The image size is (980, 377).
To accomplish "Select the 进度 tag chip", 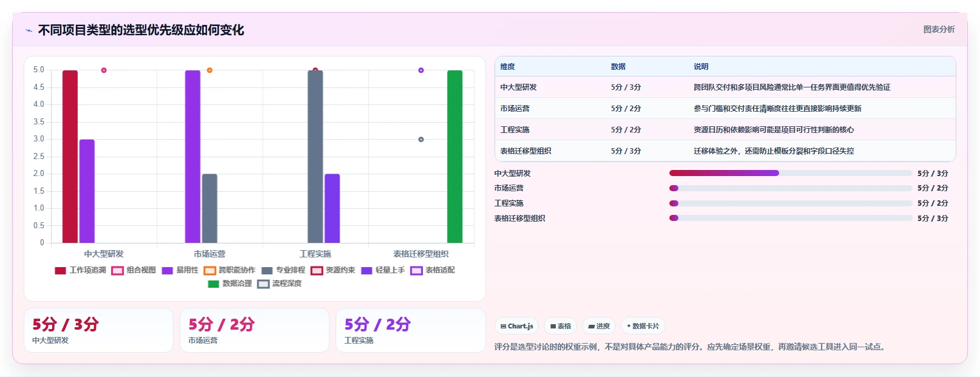I will (598, 326).
